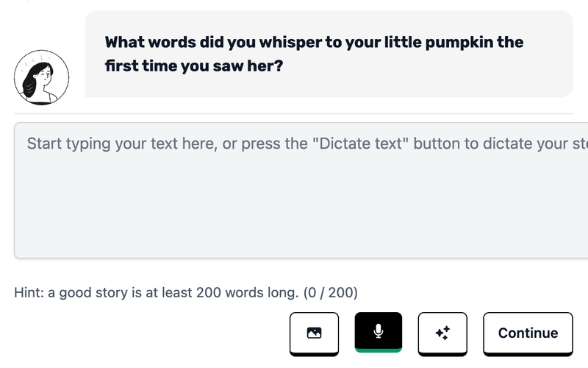588x368 pixels.
Task: Click the woman avatar illustration
Action: pyautogui.click(x=42, y=77)
